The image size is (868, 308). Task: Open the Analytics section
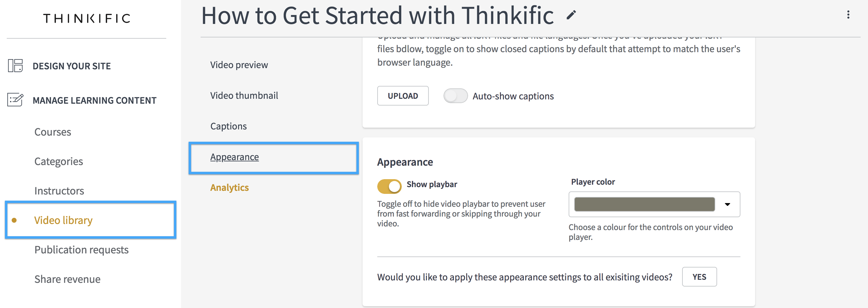[x=229, y=187]
